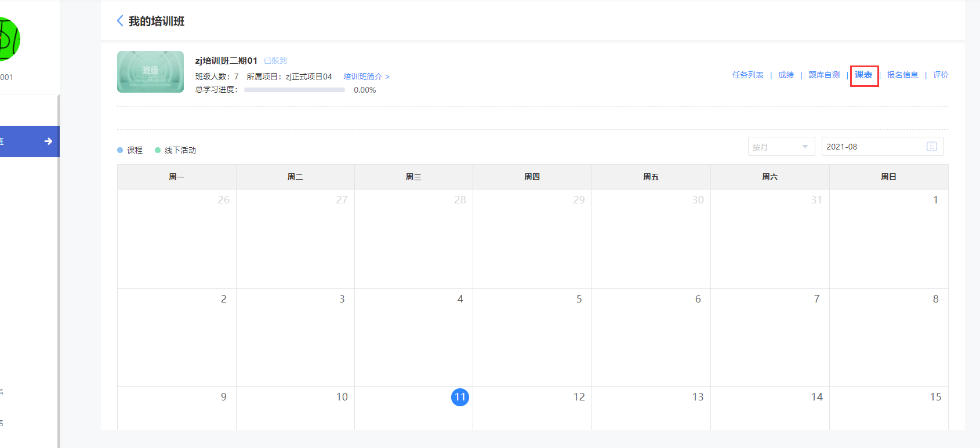Viewport: 980px width, 448px height.
Task: Select date 14 in the calendar
Action: pos(817,397)
